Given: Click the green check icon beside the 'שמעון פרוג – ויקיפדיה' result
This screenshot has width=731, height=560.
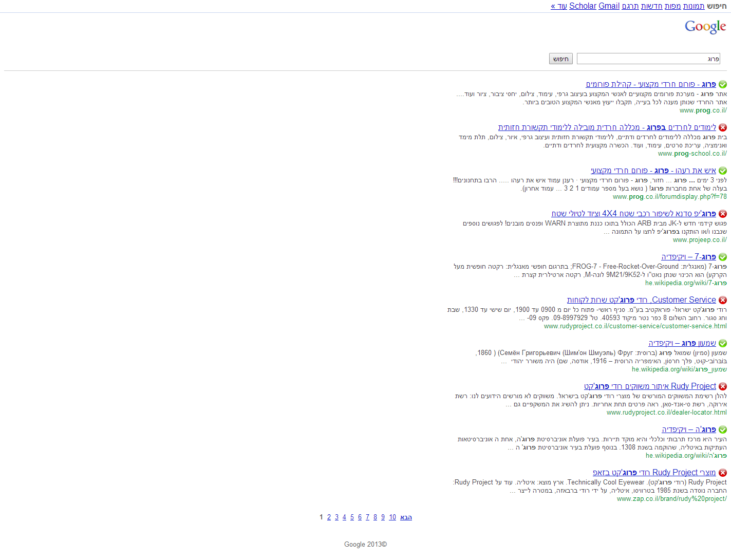Looking at the screenshot, I should tap(723, 343).
